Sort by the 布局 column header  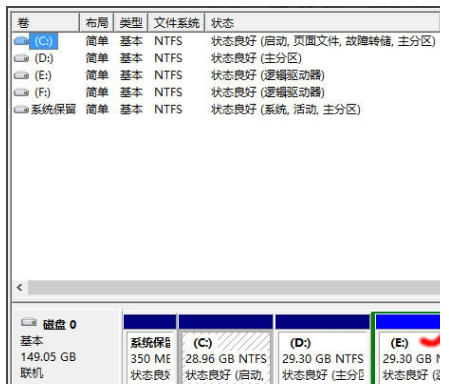[97, 23]
